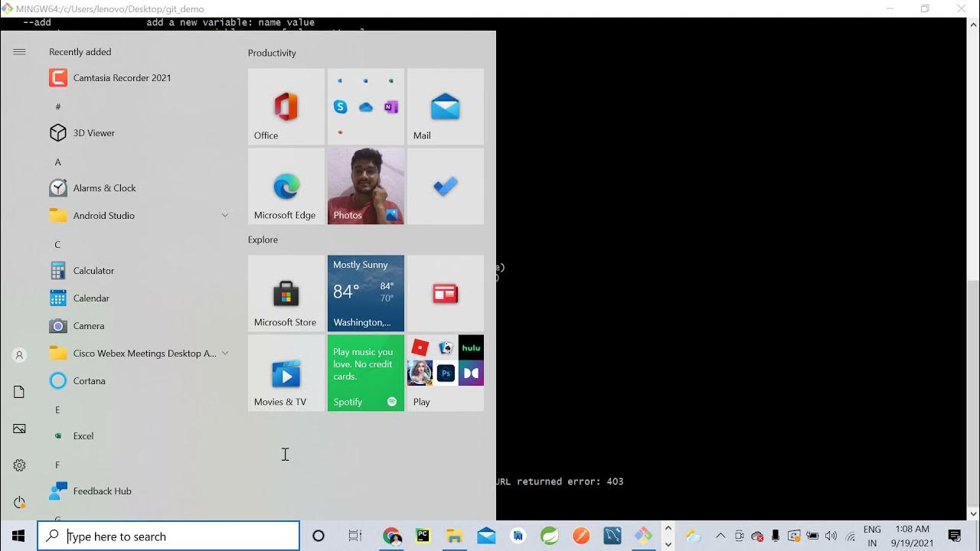Jump to letter index via the A header
This screenshot has height=551, width=980.
(x=57, y=162)
